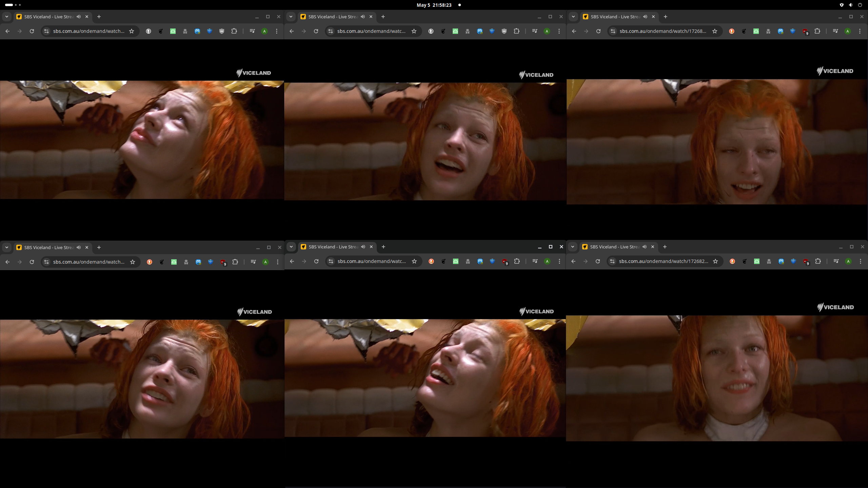868x488 pixels.
Task: Open Extensions puzzle menu in top-left window
Action: pyautogui.click(x=234, y=31)
